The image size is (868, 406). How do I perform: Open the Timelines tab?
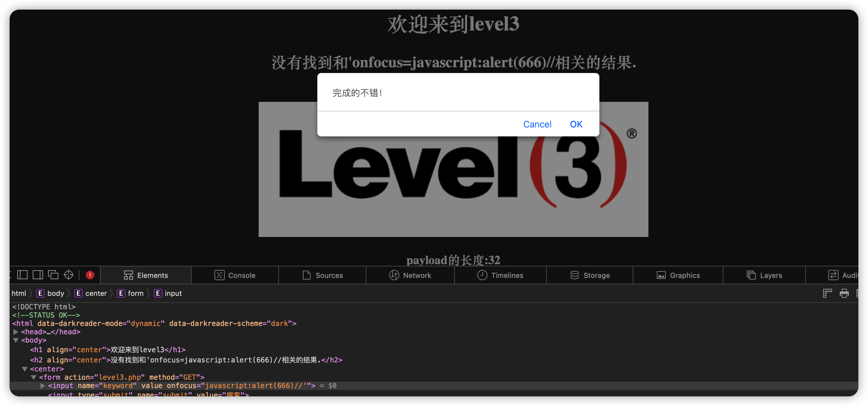[500, 275]
